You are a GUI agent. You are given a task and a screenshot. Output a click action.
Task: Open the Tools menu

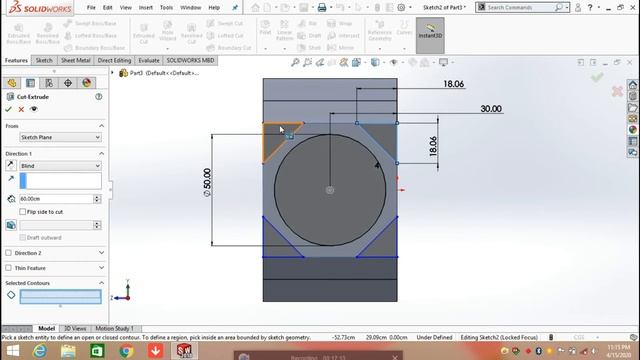(166, 7)
